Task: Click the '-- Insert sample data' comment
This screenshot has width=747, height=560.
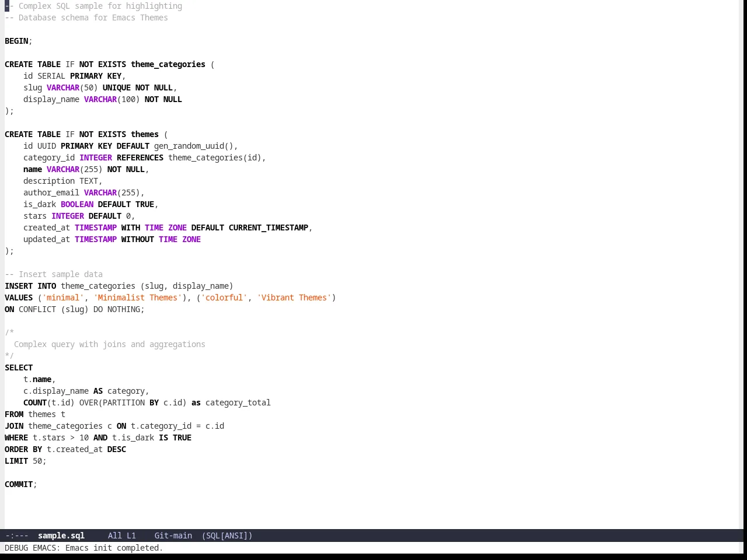Action: tap(54, 274)
